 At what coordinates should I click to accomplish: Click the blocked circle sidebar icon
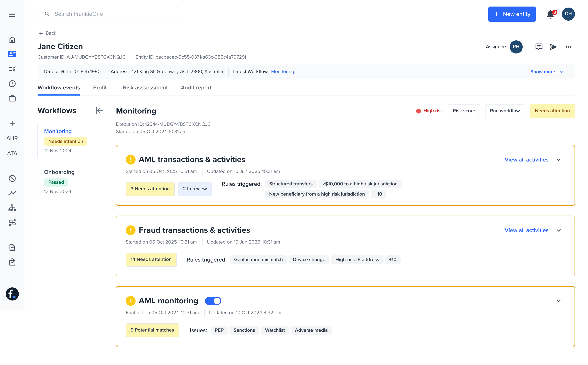coord(12,178)
